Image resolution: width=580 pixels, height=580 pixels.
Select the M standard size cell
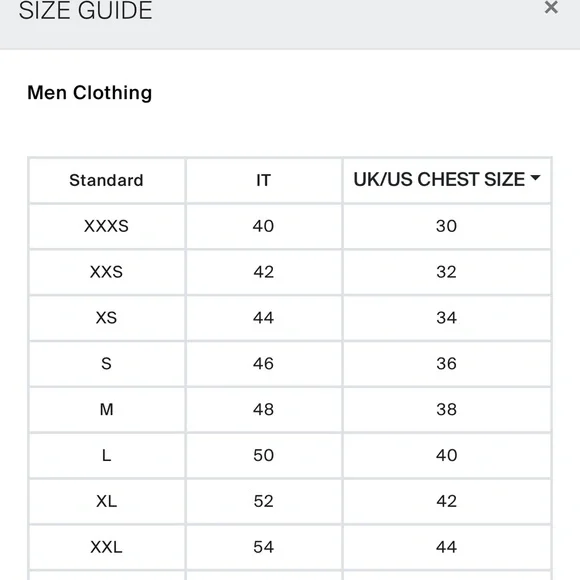[x=107, y=410]
